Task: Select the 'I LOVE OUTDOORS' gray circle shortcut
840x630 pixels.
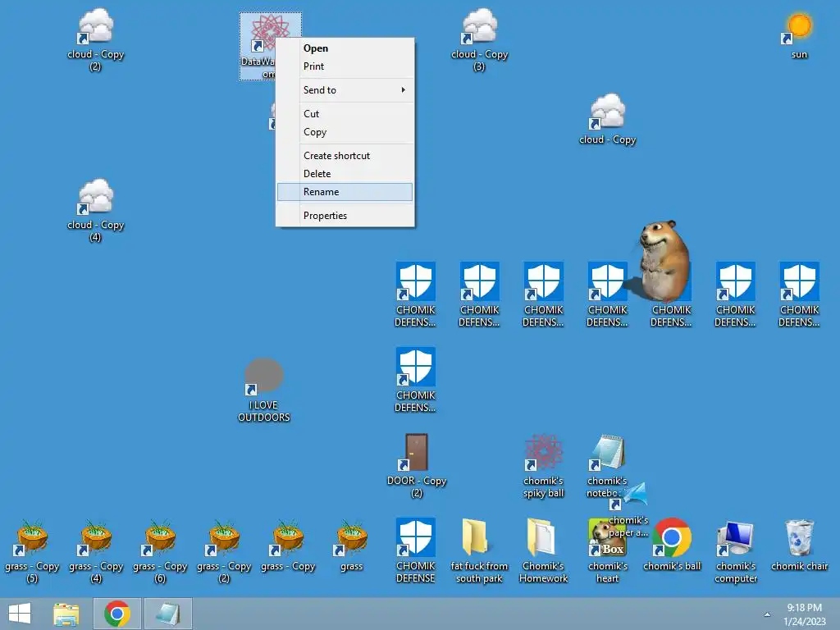Action: [263, 390]
